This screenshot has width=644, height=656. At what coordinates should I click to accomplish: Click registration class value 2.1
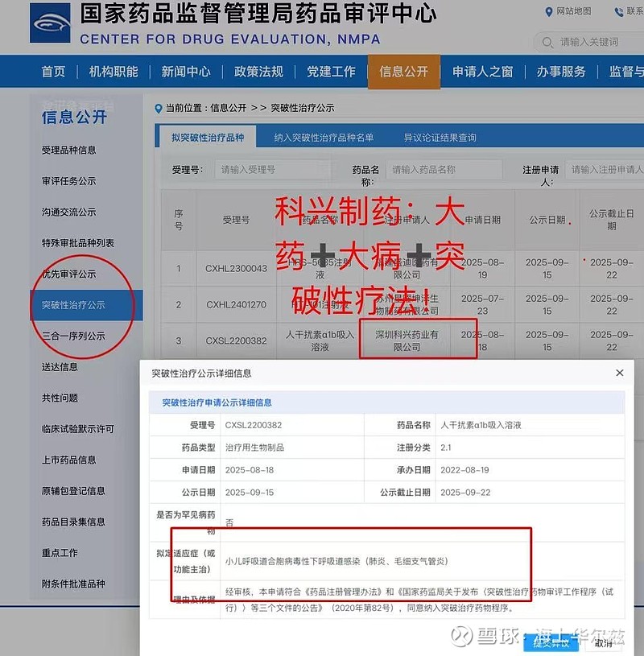coord(446,448)
